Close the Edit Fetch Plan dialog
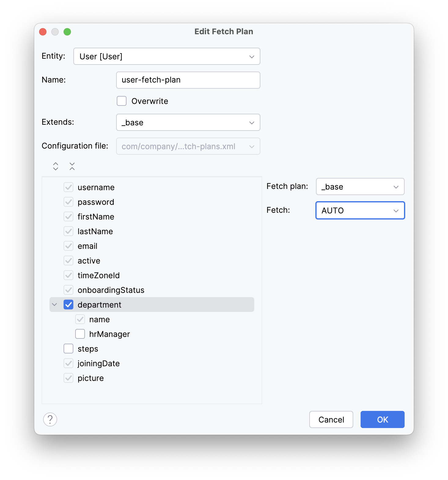448x480 pixels. coord(43,32)
